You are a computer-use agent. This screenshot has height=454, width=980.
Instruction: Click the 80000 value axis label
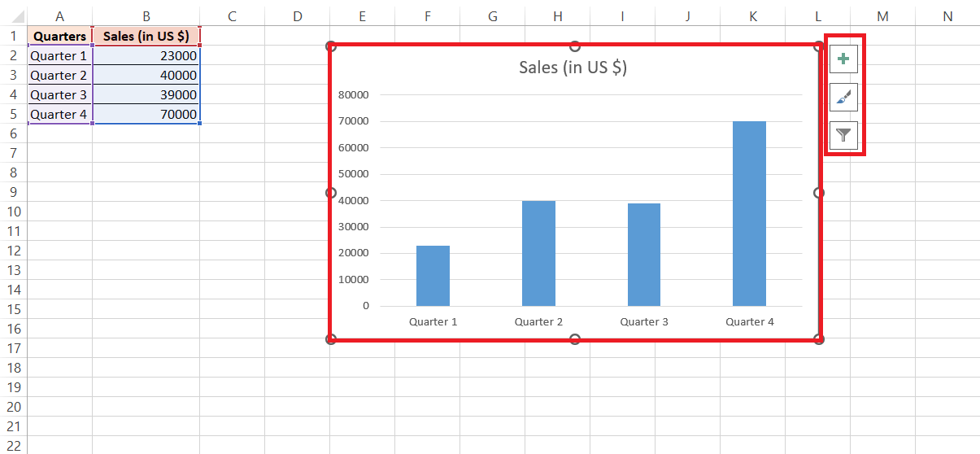354,94
